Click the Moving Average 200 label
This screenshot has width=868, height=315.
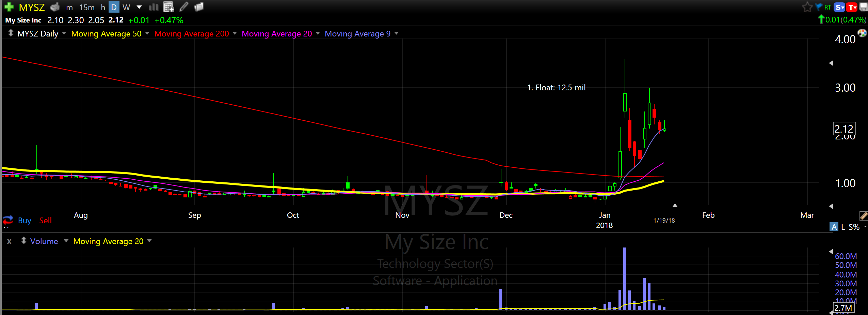point(192,34)
